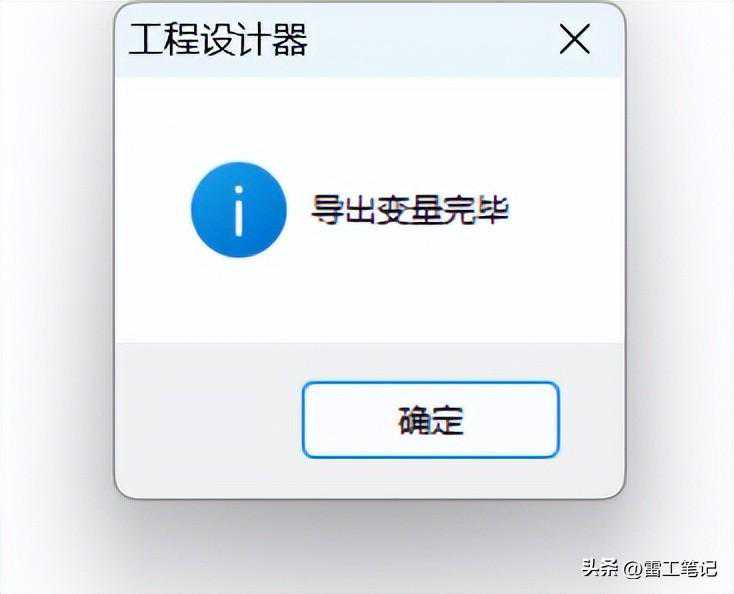Image resolution: width=734 pixels, height=594 pixels.
Task: Click the 工程设计器 title text
Action: pos(218,40)
